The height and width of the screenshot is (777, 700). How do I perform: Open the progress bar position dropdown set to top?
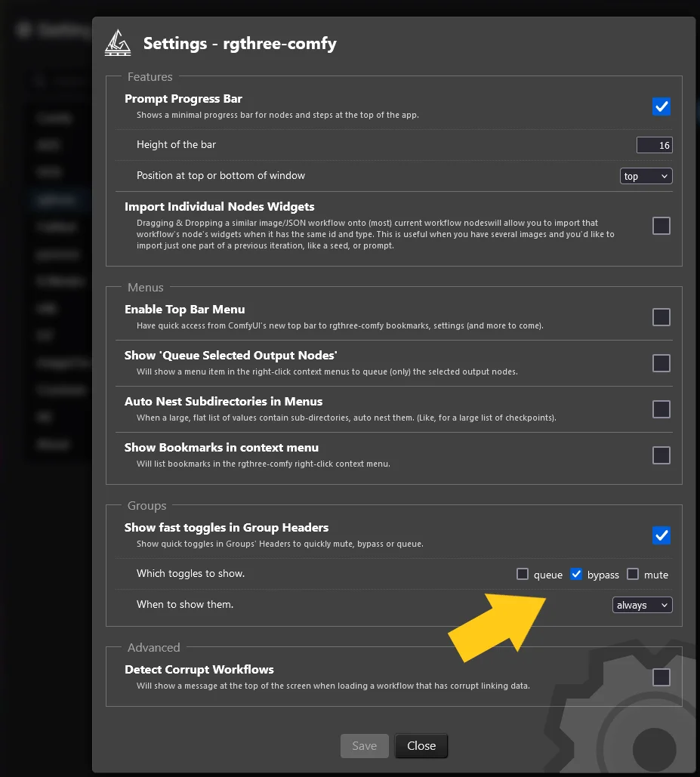[646, 176]
